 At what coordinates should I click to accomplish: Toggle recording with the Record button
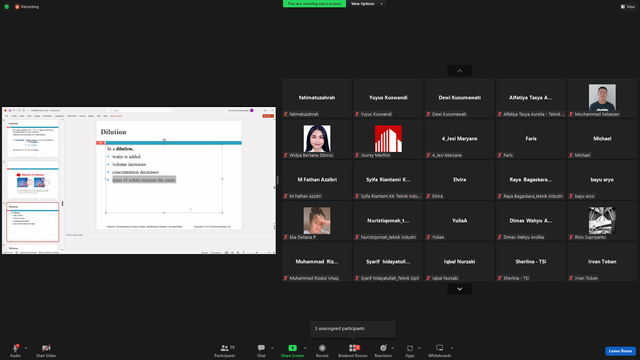coord(322,348)
